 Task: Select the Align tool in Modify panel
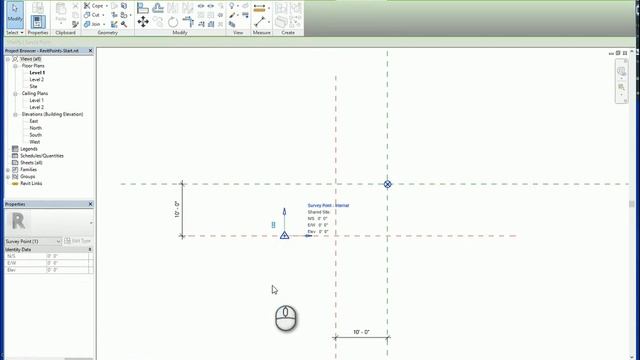(x=143, y=8)
